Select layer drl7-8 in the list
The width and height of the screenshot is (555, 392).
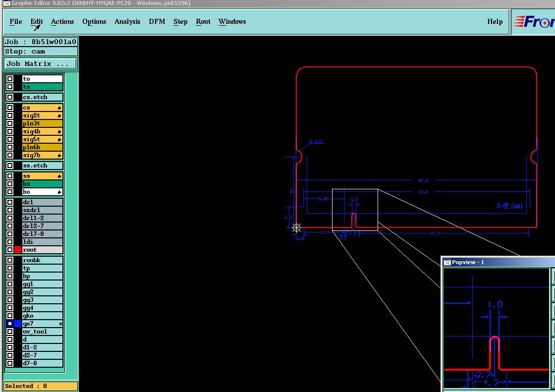(42, 234)
